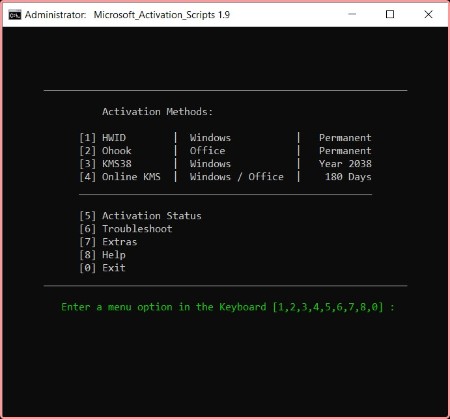Click 'Permanent' in the HWID row
This screenshot has width=450, height=419.
pos(345,138)
